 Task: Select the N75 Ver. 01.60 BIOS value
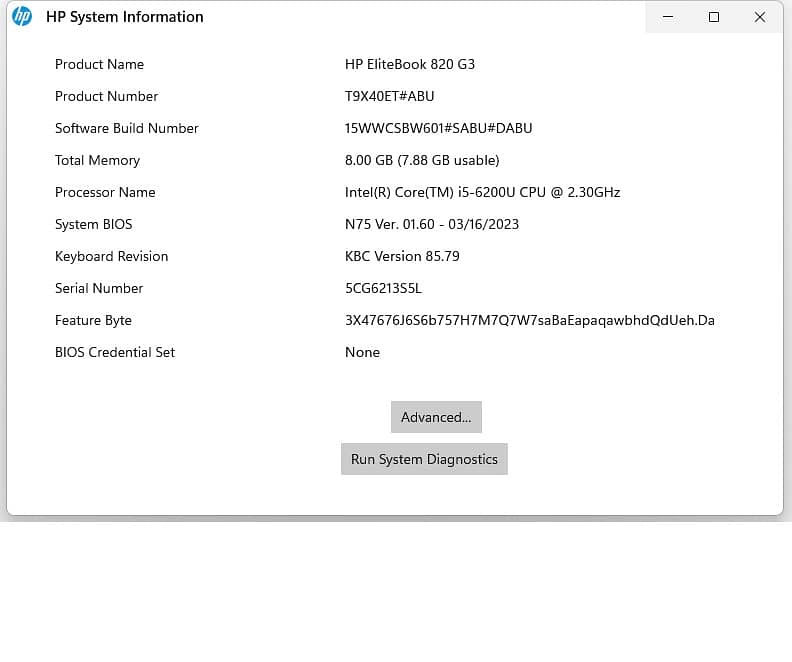pos(431,224)
